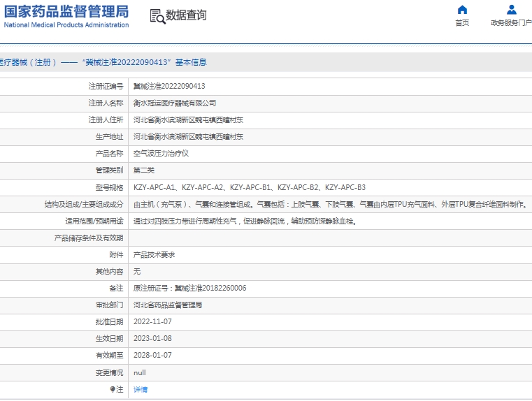Click the home icon labeled 首页
Viewport: 532px width, 401px height.
462,10
